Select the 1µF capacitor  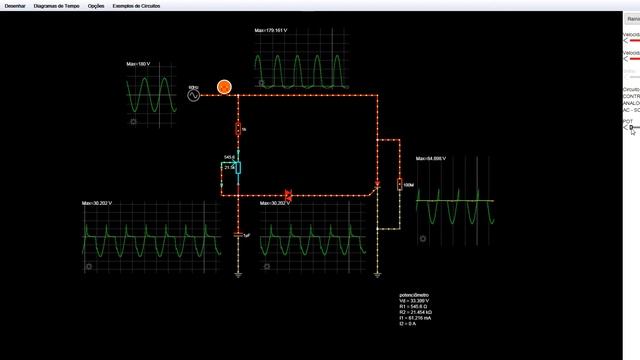click(238, 235)
